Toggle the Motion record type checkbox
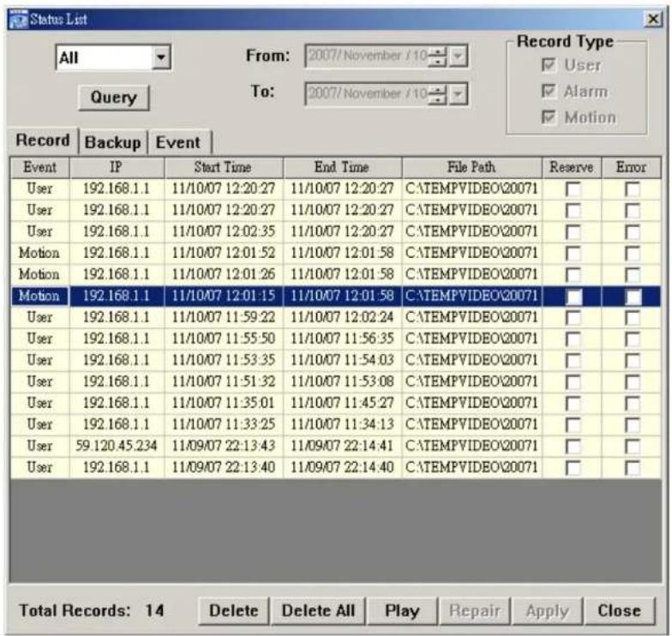Screen dimensions: 672x636 [x=549, y=117]
